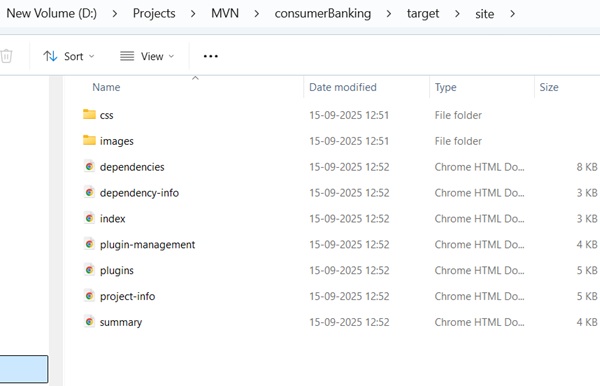The width and height of the screenshot is (600, 386).
Task: Click date modified of summary file
Action: tap(349, 322)
